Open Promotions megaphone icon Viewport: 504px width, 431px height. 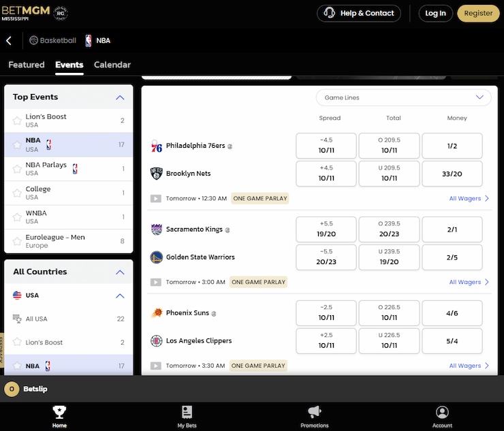coord(315,412)
